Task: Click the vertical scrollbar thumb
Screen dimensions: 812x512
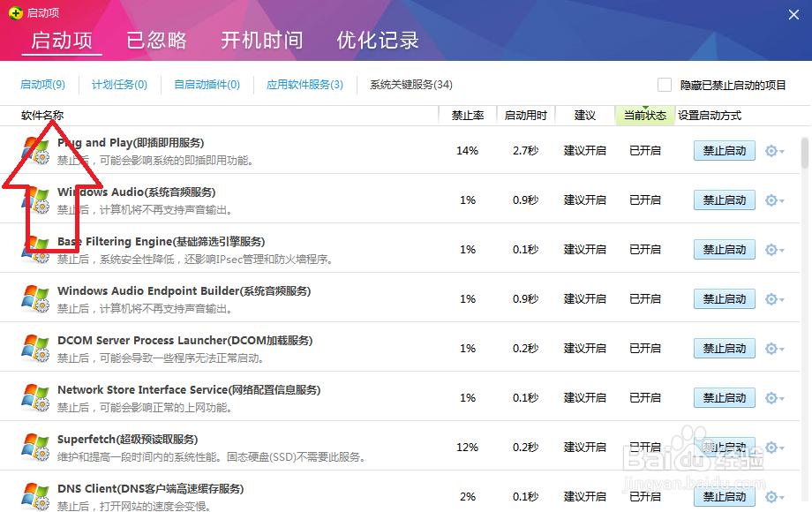Action: 804,152
